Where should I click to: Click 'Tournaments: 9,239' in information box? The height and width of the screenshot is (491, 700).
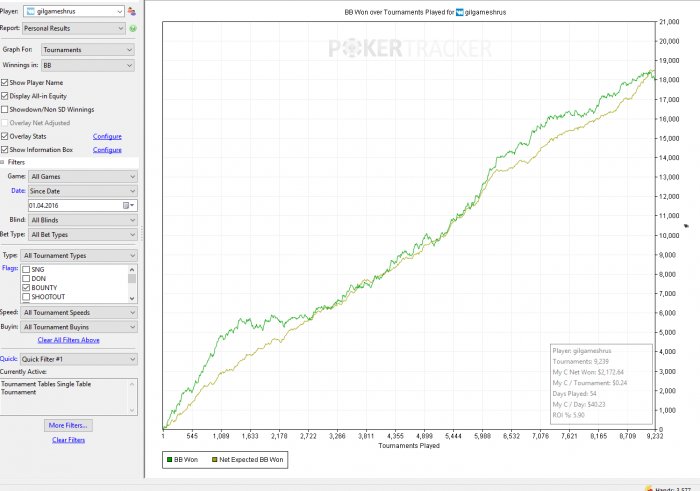coord(580,362)
